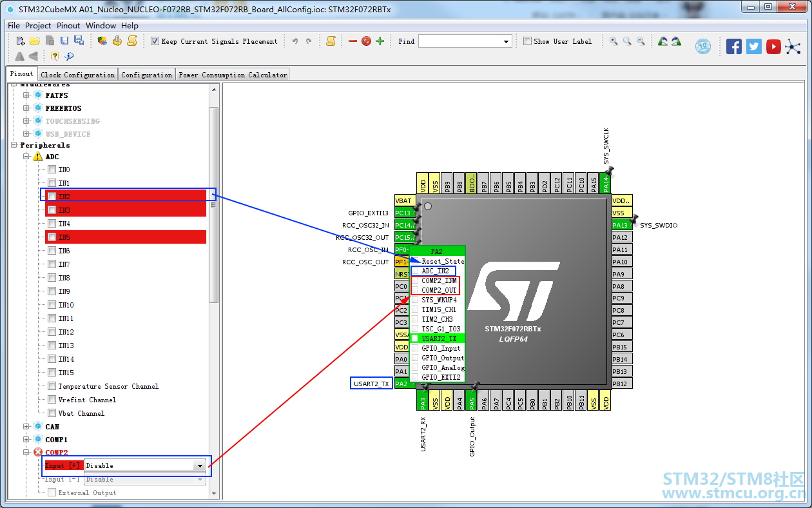Select COMP2_OUT in the PA2 pin menu
The width and height of the screenshot is (812, 508).
coord(439,290)
